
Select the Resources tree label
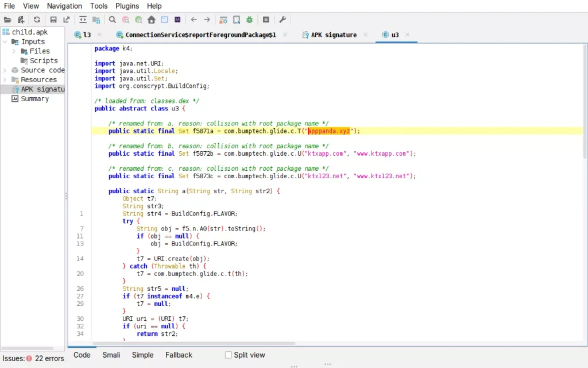[x=38, y=79]
